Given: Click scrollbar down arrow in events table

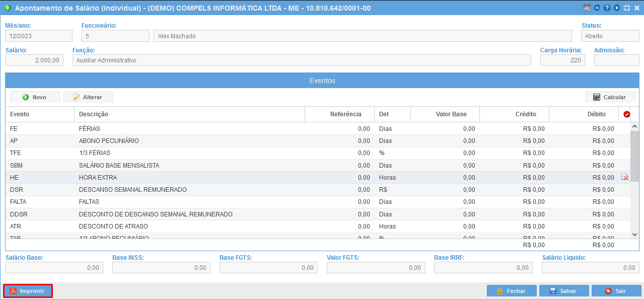Looking at the screenshot, I should point(634,235).
